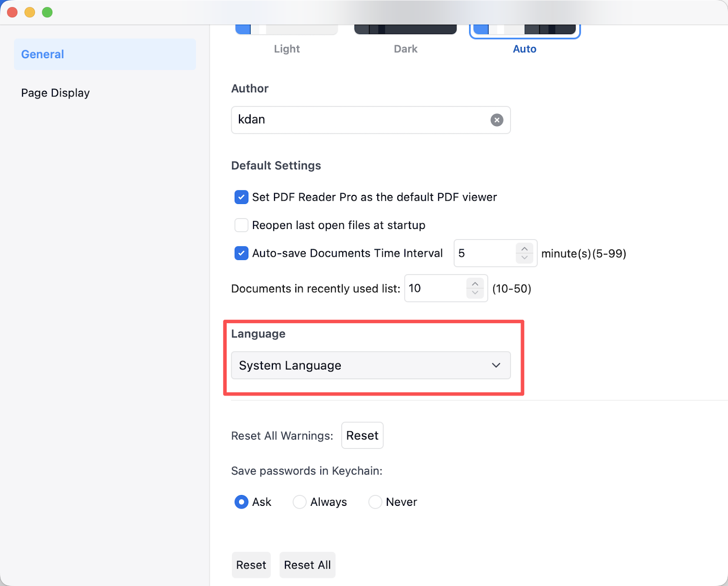Increase auto-save interval with the up arrow
728x586 pixels.
[524, 249]
